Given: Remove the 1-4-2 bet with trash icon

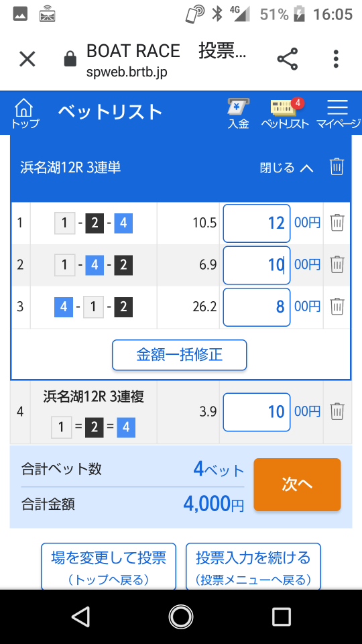Looking at the screenshot, I should click(x=337, y=264).
